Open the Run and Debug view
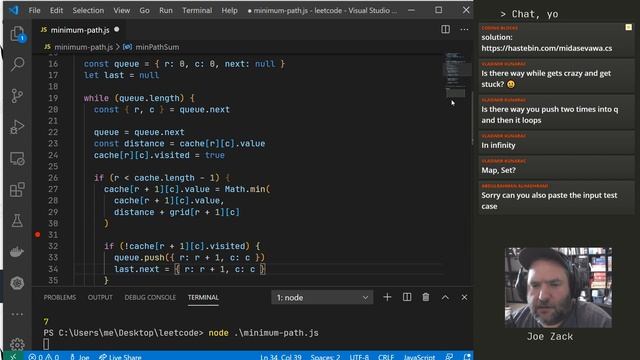The height and width of the screenshot is (360, 640). point(17,127)
